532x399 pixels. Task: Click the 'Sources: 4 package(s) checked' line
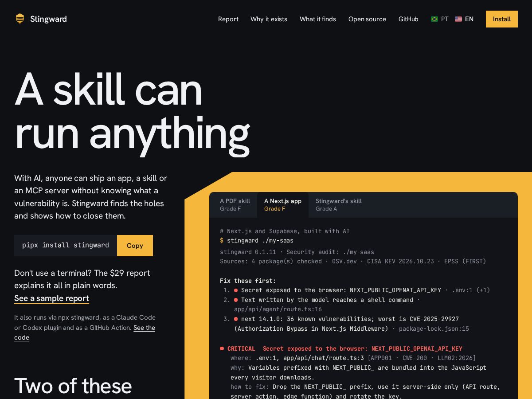coord(353,262)
